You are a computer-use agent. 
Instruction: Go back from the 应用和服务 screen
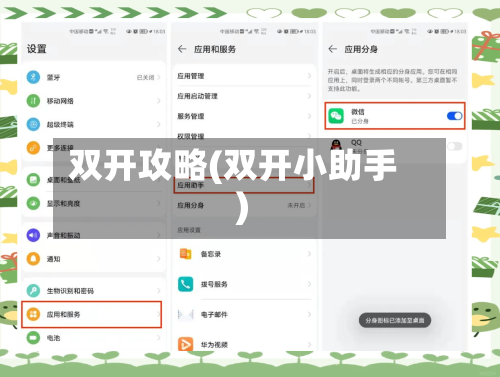182,49
